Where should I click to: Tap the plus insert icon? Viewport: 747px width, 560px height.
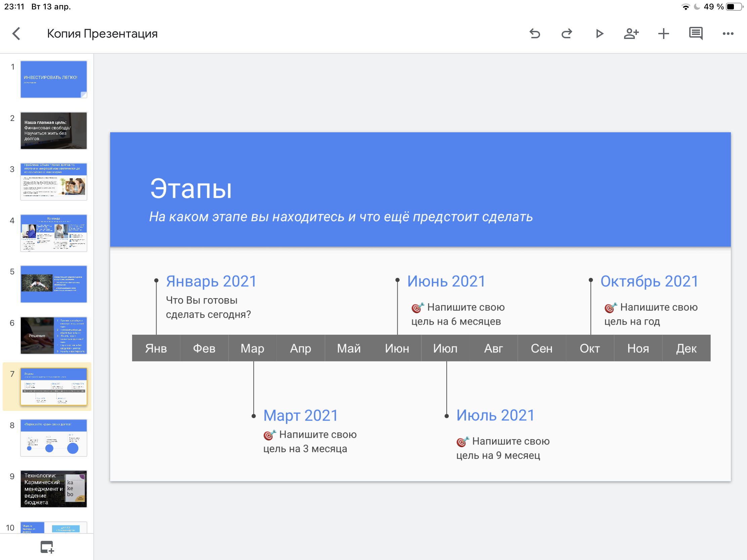point(663,34)
